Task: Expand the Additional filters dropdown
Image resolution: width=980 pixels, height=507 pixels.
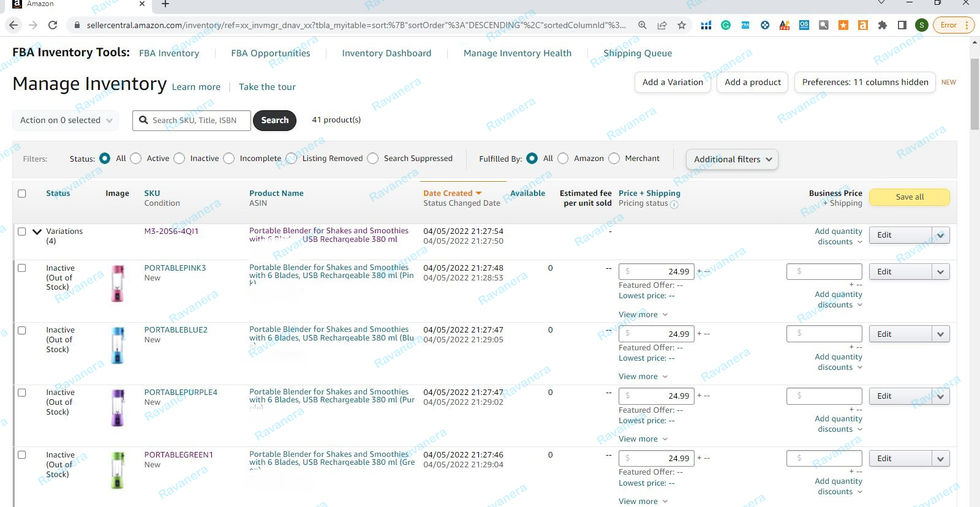Action: tap(732, 159)
